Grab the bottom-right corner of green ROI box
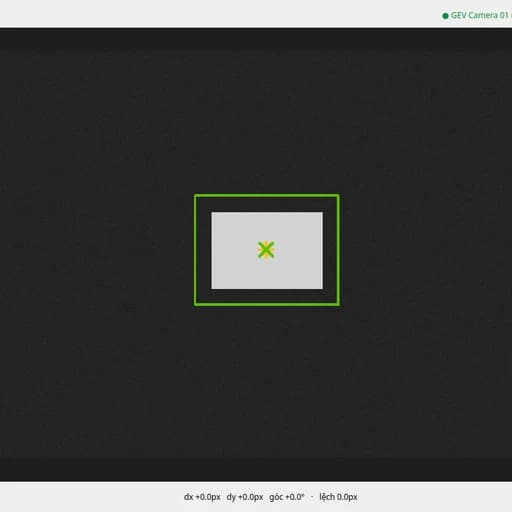 338,304
